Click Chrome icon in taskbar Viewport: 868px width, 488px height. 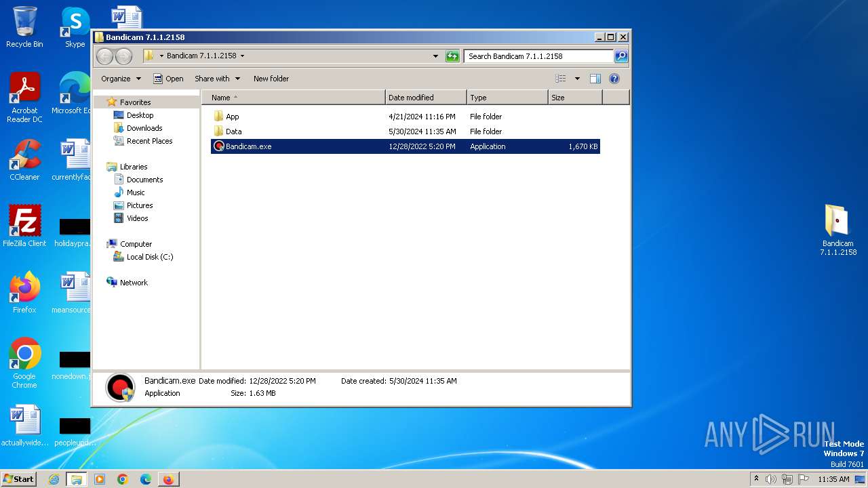click(x=123, y=479)
